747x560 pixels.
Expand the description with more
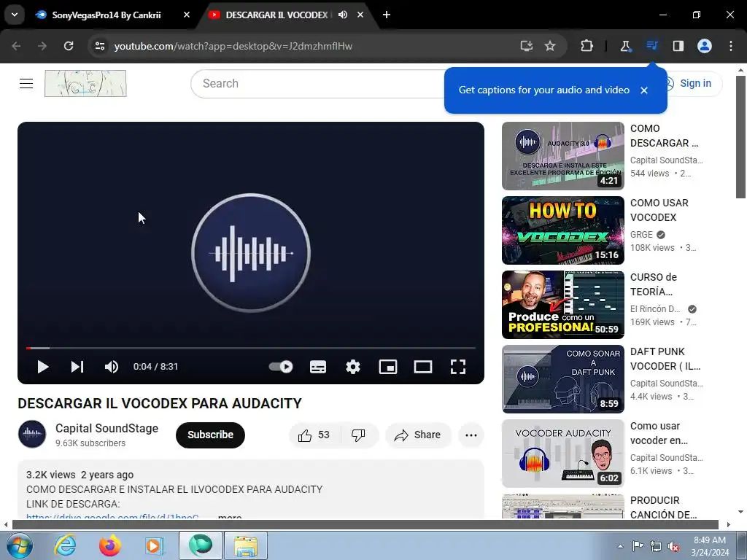(230, 517)
